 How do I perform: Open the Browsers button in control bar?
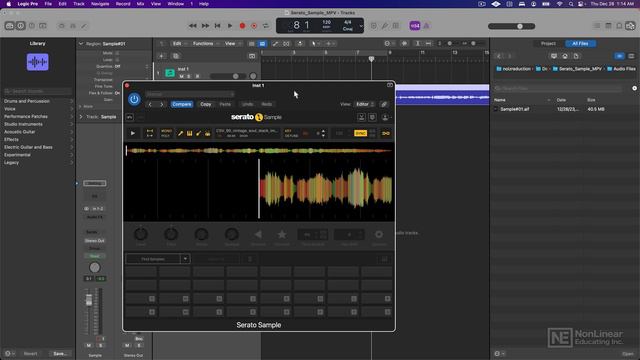[x=630, y=26]
